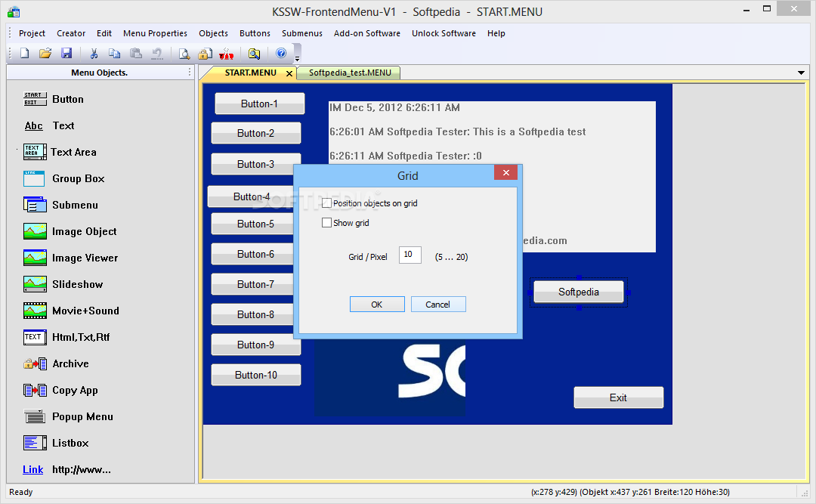
Task: Open the Project menu
Action: tap(32, 33)
